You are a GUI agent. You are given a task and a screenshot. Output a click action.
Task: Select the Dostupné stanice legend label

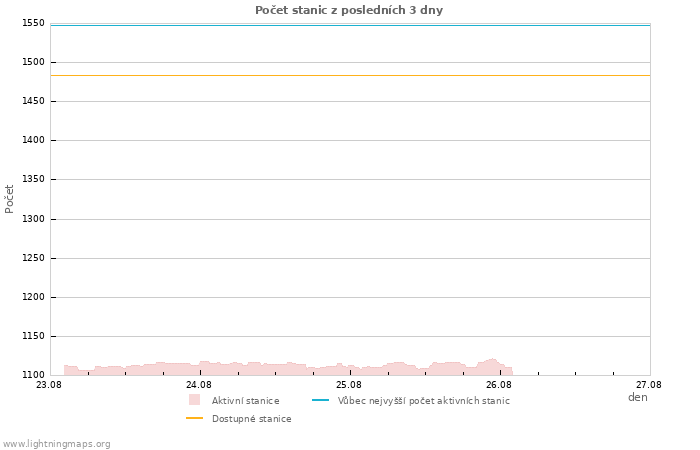(x=252, y=419)
